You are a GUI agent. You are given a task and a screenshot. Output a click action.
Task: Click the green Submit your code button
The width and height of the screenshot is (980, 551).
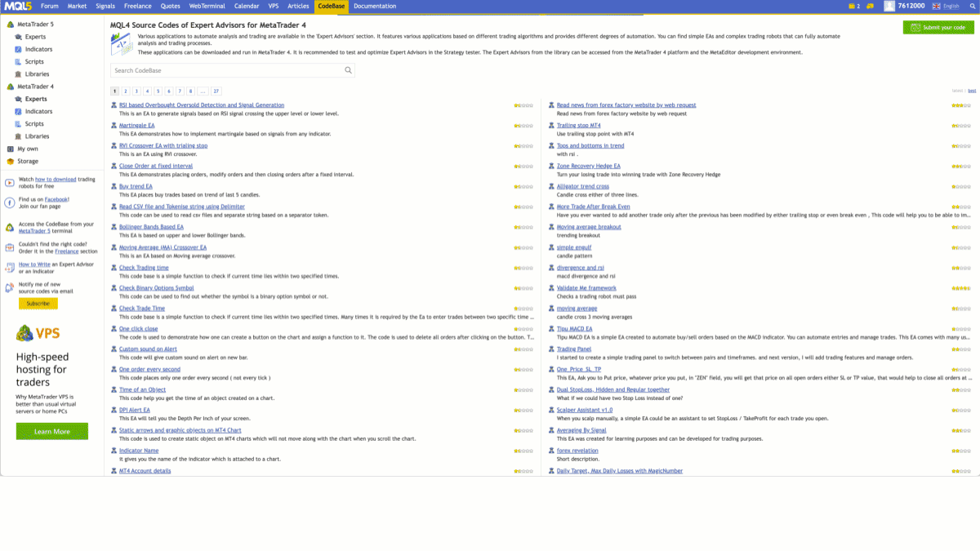point(938,27)
